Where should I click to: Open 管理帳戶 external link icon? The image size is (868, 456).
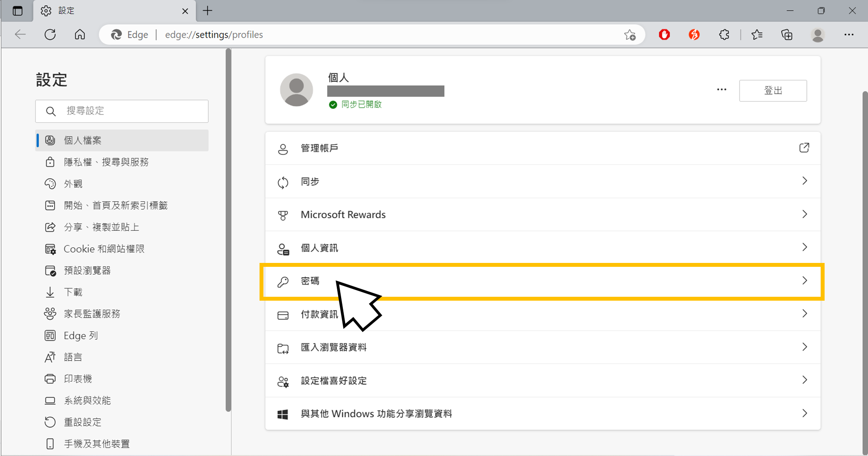[x=804, y=148]
